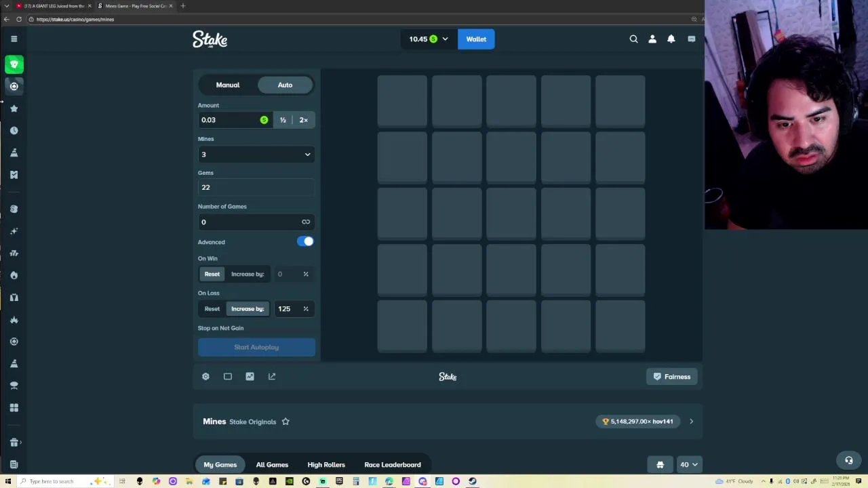Click the Stake logo in header
The height and width of the screenshot is (488, 868).
click(210, 39)
